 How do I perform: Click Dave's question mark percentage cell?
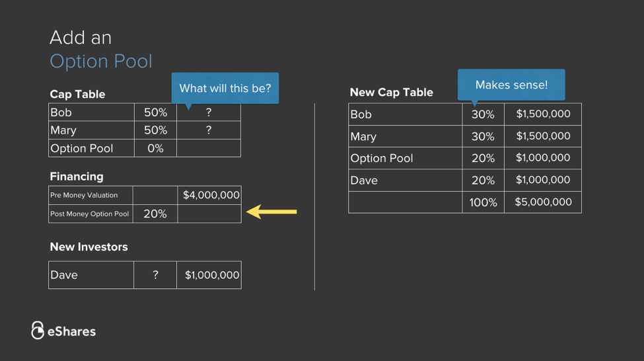[x=155, y=275]
